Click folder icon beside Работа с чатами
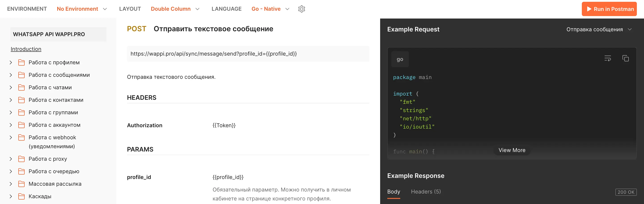 pyautogui.click(x=21, y=87)
